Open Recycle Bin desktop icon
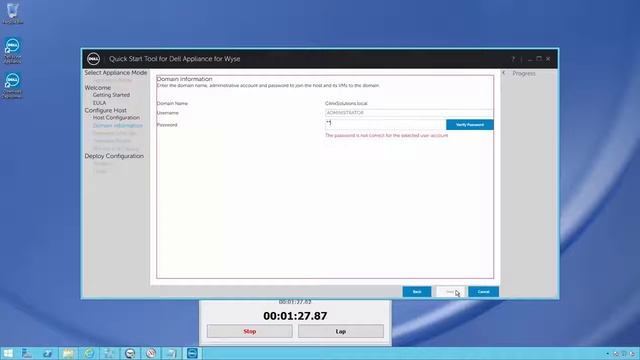The height and width of the screenshot is (360, 640). tap(13, 13)
